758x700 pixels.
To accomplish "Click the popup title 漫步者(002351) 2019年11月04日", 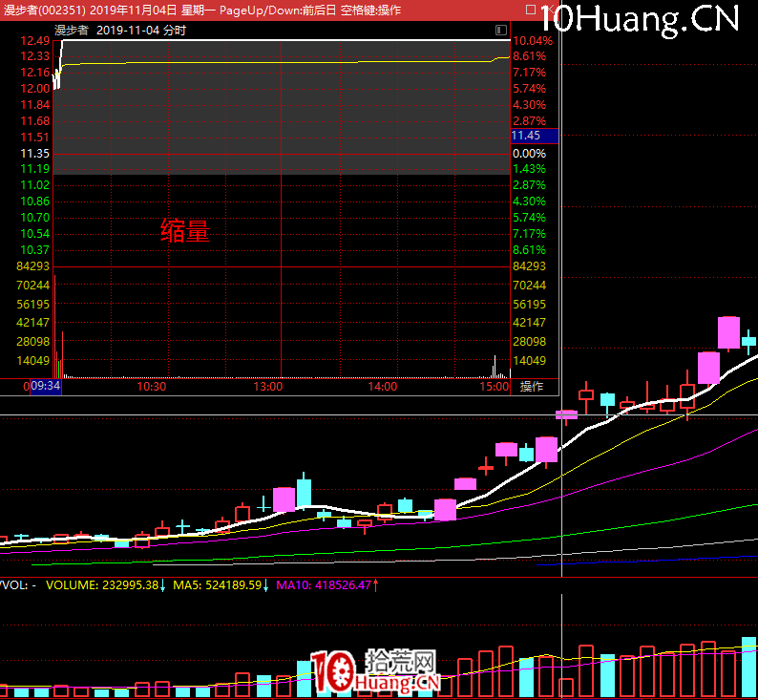I will click(x=91, y=11).
